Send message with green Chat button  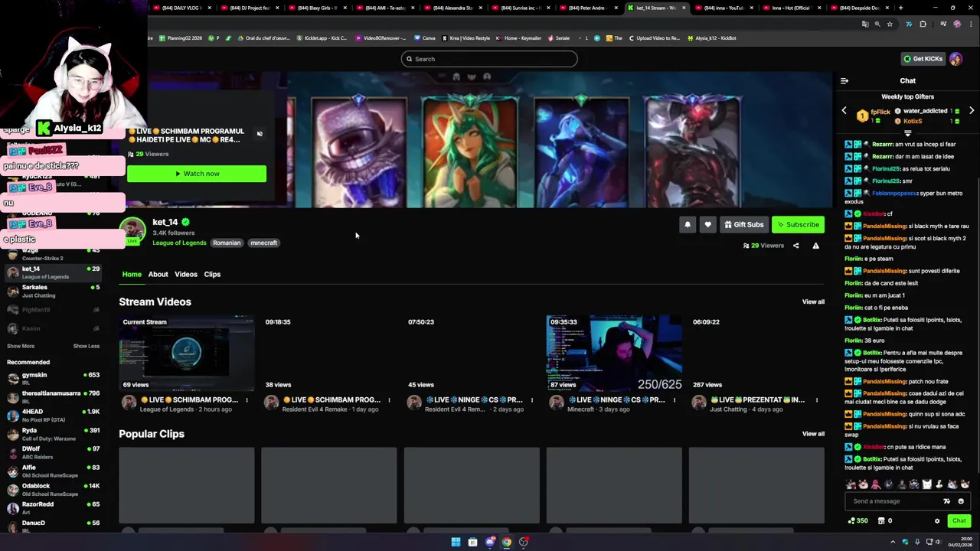click(959, 520)
